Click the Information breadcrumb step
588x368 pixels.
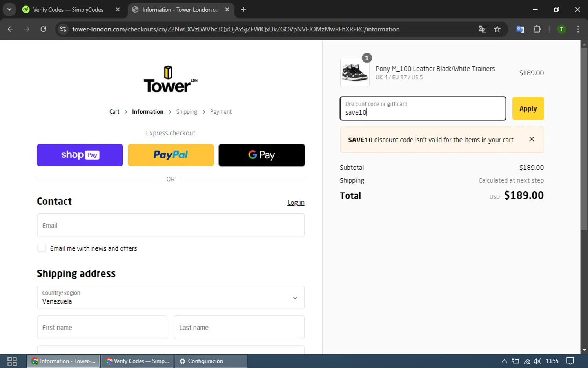(148, 112)
